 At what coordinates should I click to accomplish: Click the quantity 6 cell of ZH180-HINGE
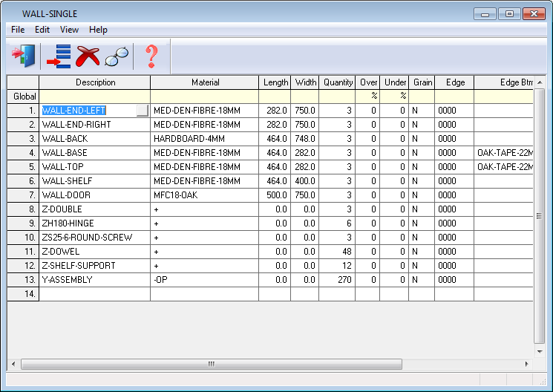[x=337, y=223]
